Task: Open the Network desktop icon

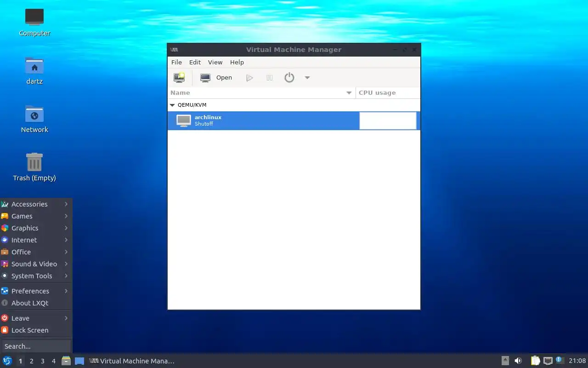Action: 34,119
